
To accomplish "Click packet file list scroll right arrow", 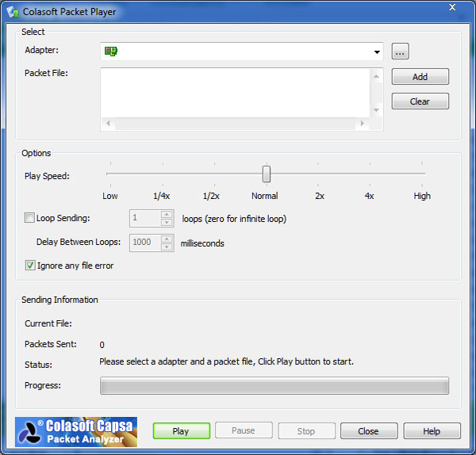I will [362, 123].
